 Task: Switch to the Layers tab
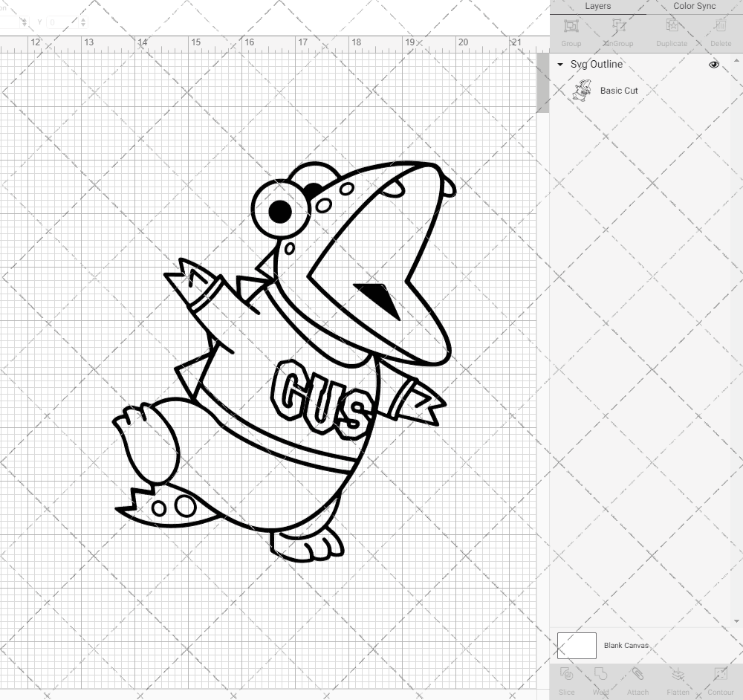click(597, 6)
